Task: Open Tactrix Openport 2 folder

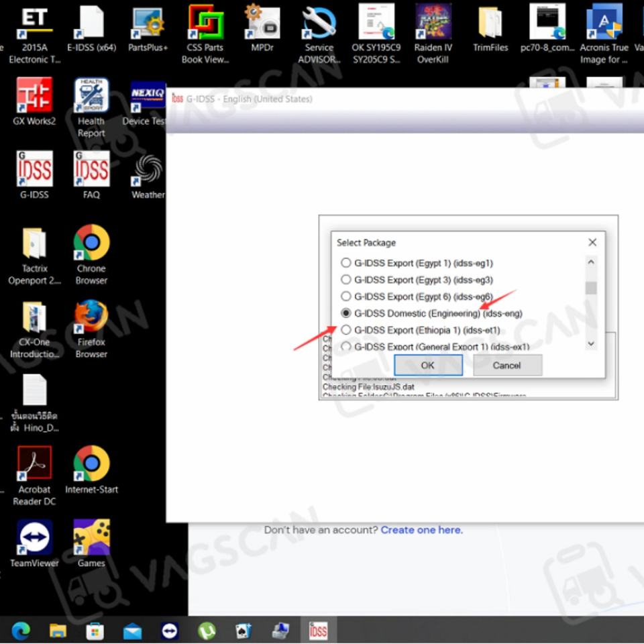Action: [34, 256]
